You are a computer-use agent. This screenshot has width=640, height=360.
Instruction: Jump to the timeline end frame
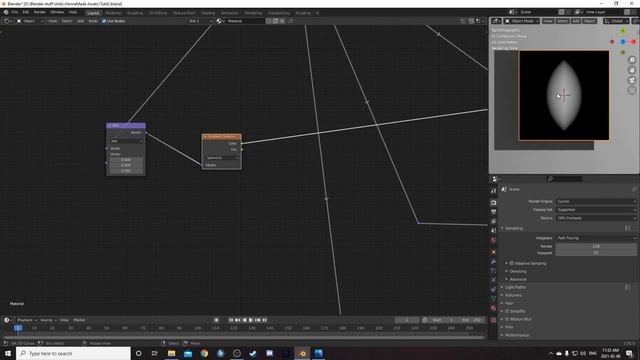[264, 320]
